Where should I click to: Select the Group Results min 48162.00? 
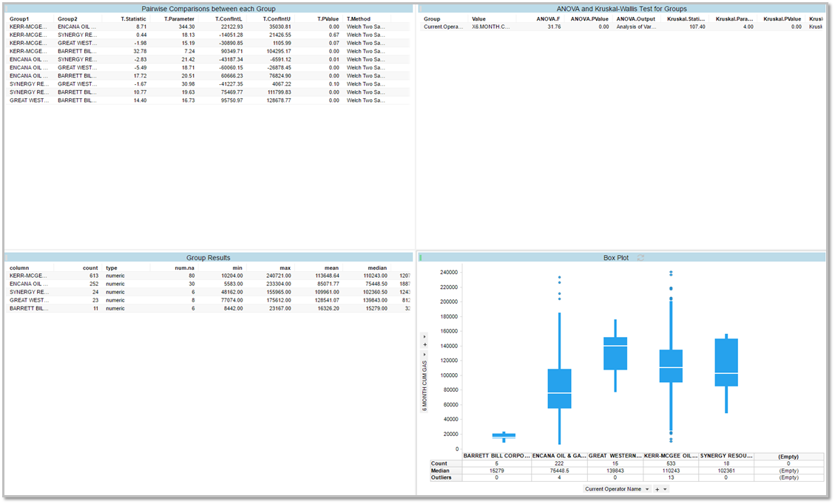(232, 292)
